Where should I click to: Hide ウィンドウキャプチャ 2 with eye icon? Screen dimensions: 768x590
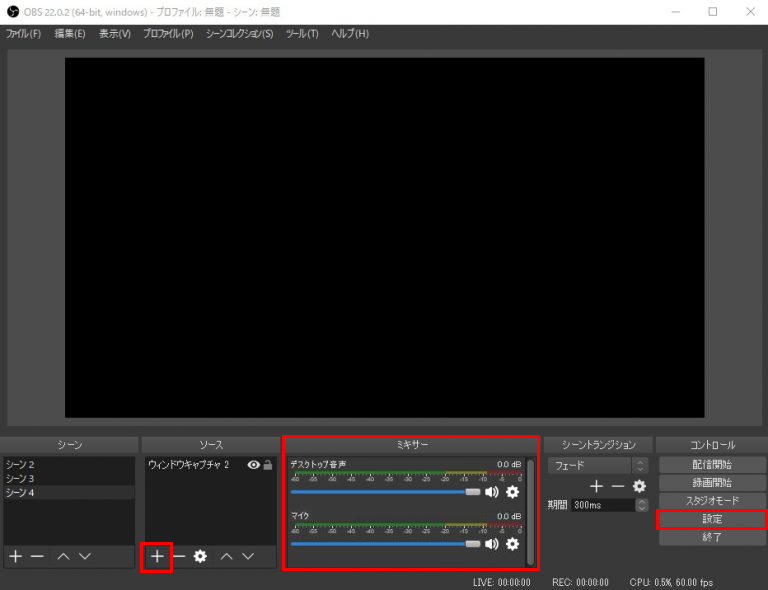coord(253,465)
